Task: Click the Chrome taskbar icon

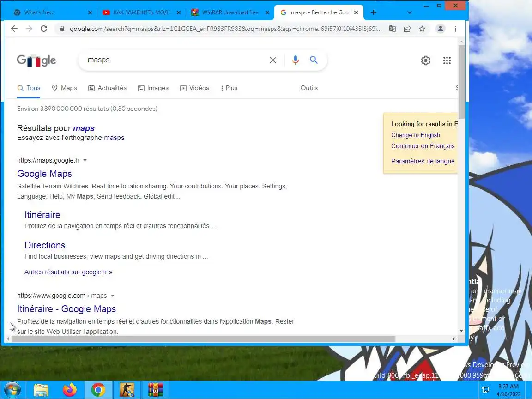Action: coord(98,390)
